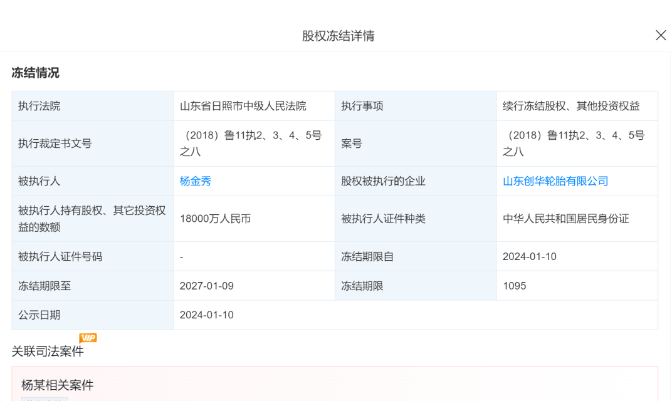The image size is (671, 413).
Task: Click the 冻结期限自 start date value
Action: tap(531, 256)
